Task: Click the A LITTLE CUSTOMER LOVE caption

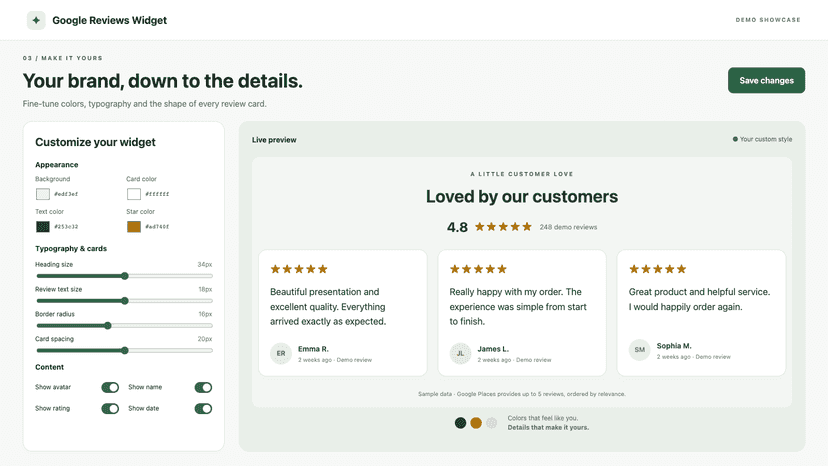Action: click(x=522, y=174)
